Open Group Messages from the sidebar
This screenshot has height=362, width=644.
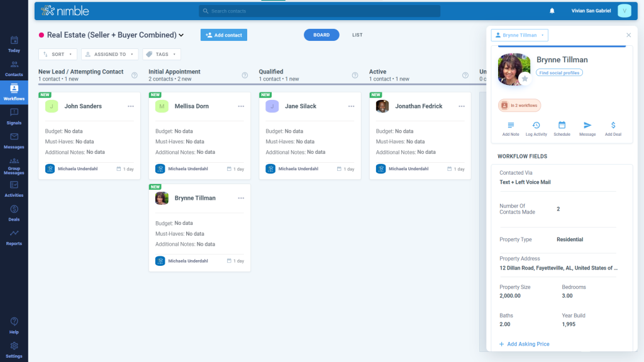[x=13, y=165]
